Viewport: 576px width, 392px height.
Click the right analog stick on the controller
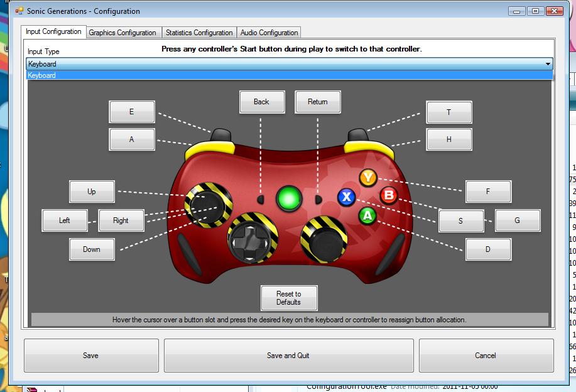tap(324, 240)
